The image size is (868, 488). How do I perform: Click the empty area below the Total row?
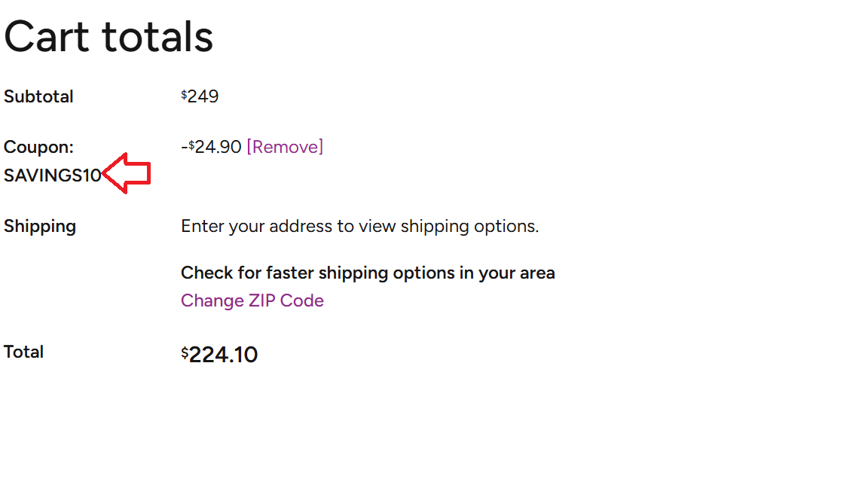[301, 422]
